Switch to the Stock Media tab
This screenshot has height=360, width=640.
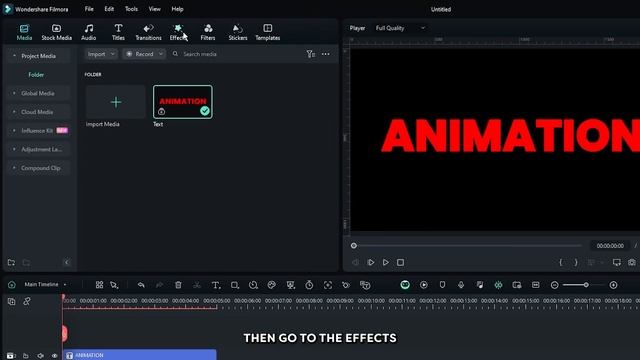[x=56, y=32]
